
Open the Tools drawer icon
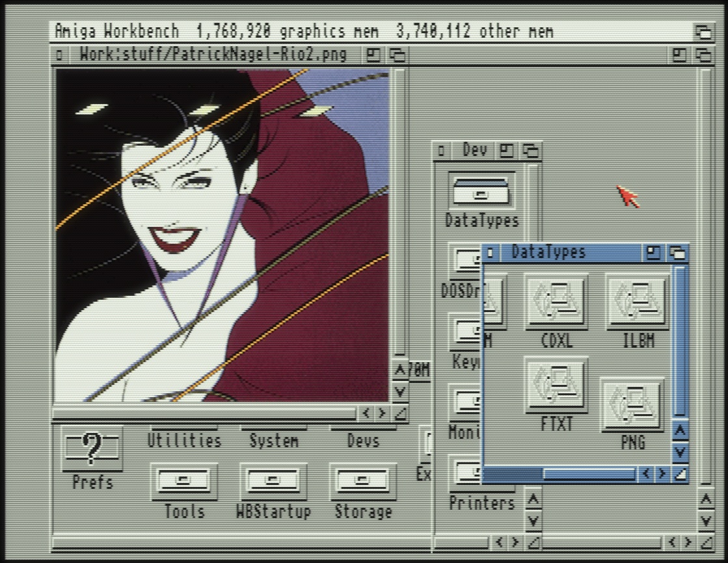click(x=184, y=481)
